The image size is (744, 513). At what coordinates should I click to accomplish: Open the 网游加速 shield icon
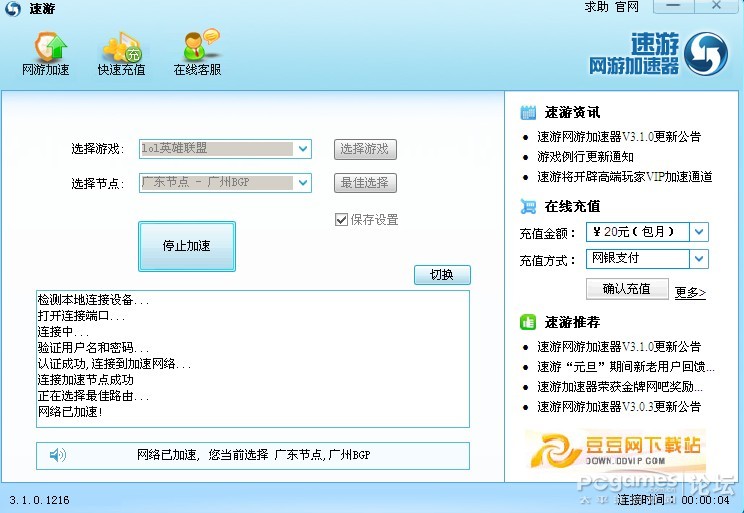(50, 47)
